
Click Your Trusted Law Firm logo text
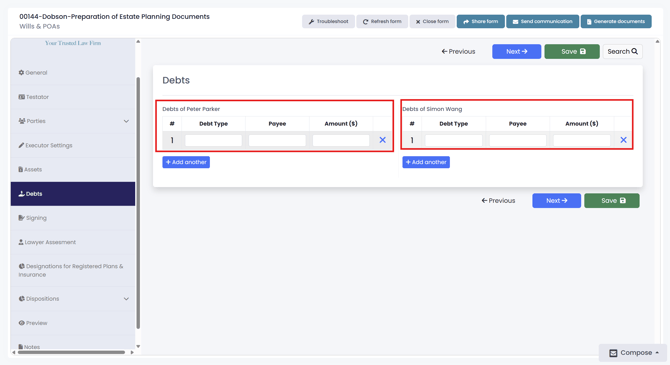click(x=73, y=43)
